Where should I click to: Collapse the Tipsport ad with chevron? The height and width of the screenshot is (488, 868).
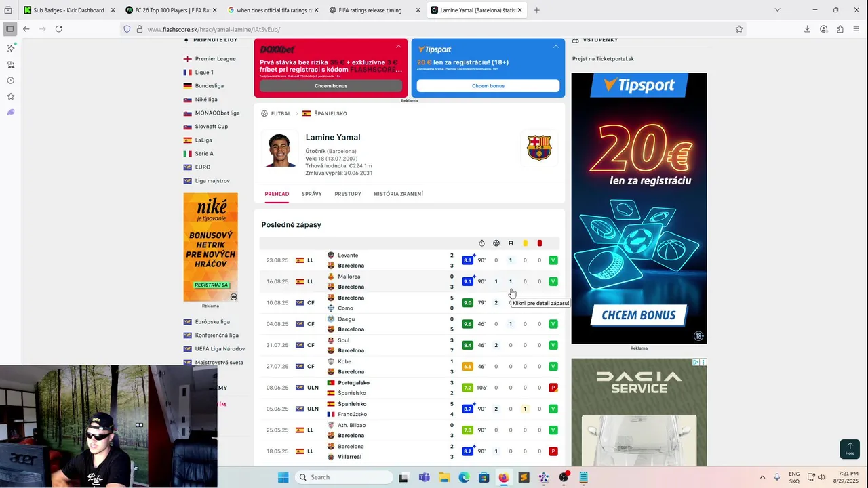tap(556, 47)
